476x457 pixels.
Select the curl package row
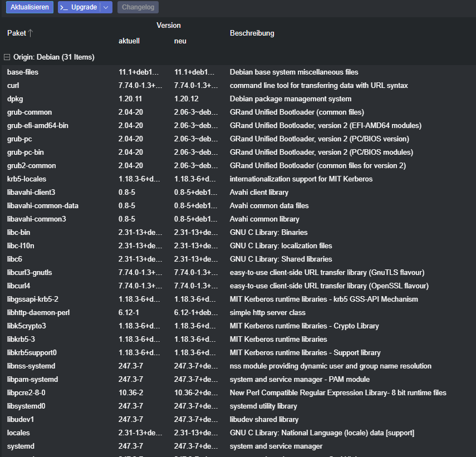click(x=239, y=85)
